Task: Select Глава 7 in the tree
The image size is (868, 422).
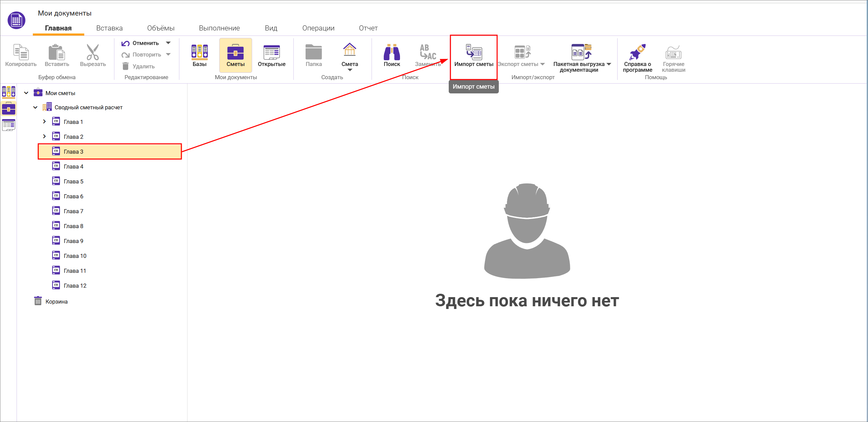Action: (73, 211)
